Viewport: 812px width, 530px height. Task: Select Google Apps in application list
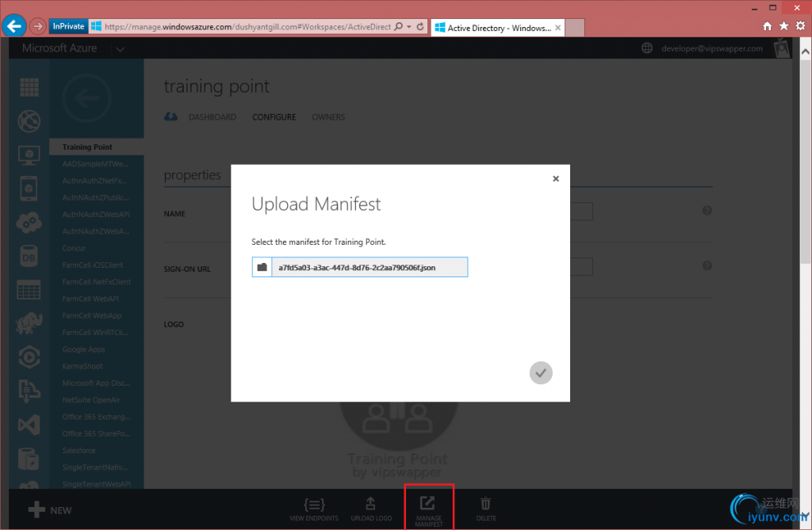(83, 349)
